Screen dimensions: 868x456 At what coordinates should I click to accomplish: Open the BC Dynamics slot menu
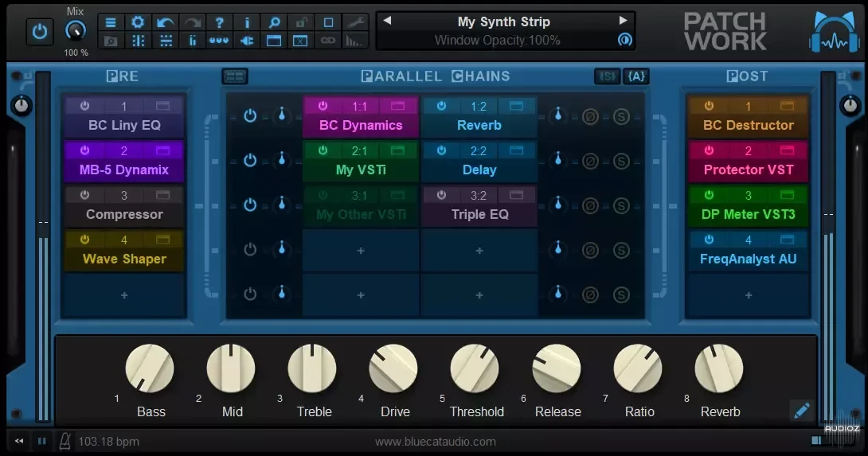361,126
